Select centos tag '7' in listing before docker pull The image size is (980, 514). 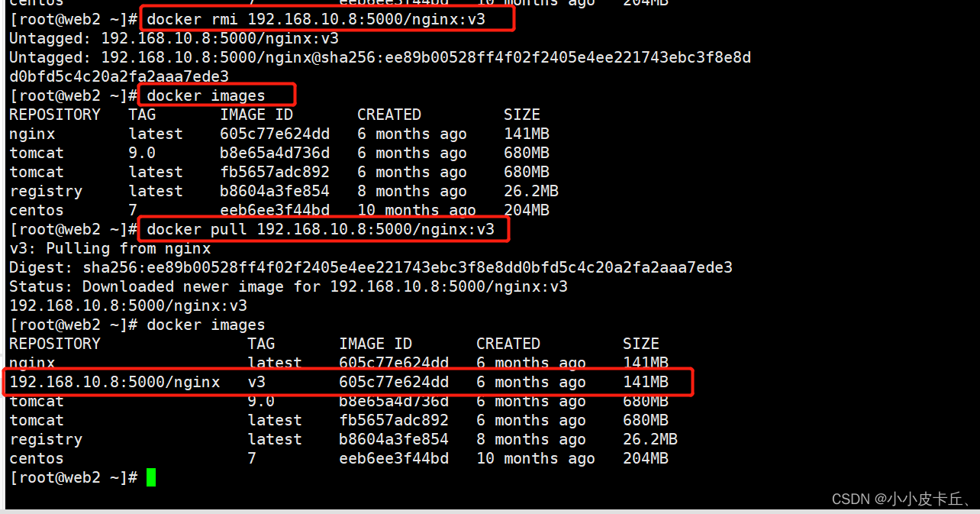tap(133, 210)
